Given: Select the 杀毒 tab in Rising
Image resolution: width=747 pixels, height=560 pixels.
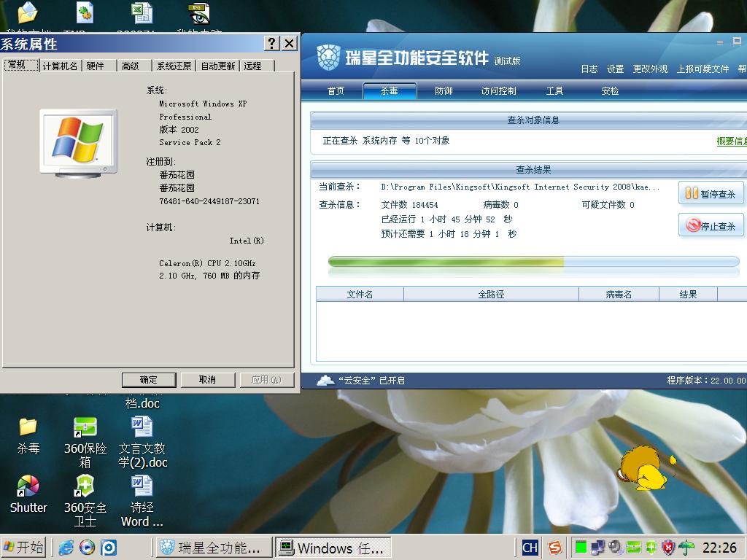Looking at the screenshot, I should 390,90.
